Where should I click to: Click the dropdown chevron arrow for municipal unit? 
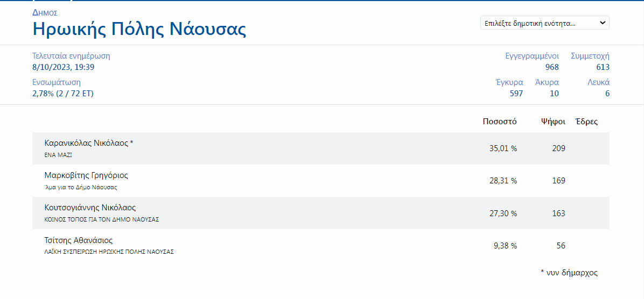tap(603, 23)
